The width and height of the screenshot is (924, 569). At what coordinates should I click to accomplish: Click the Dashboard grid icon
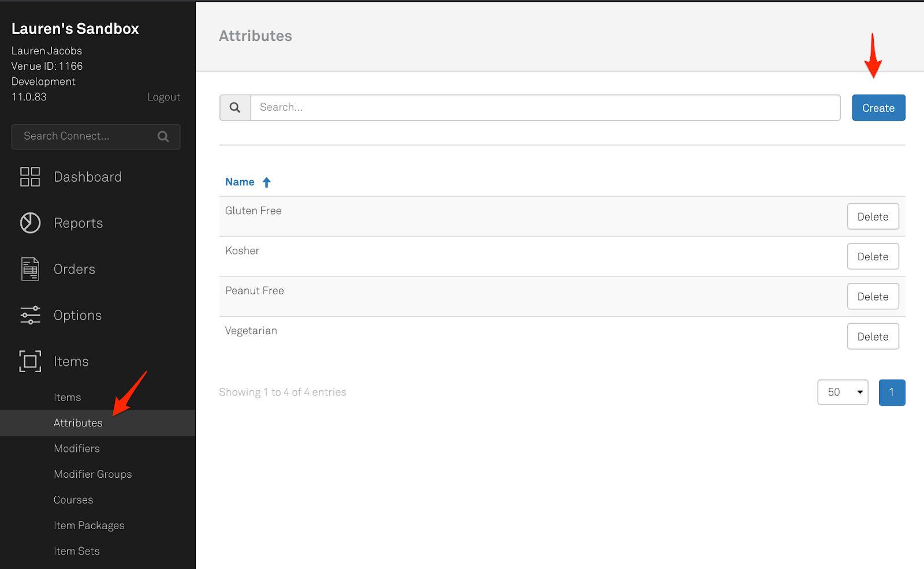30,177
